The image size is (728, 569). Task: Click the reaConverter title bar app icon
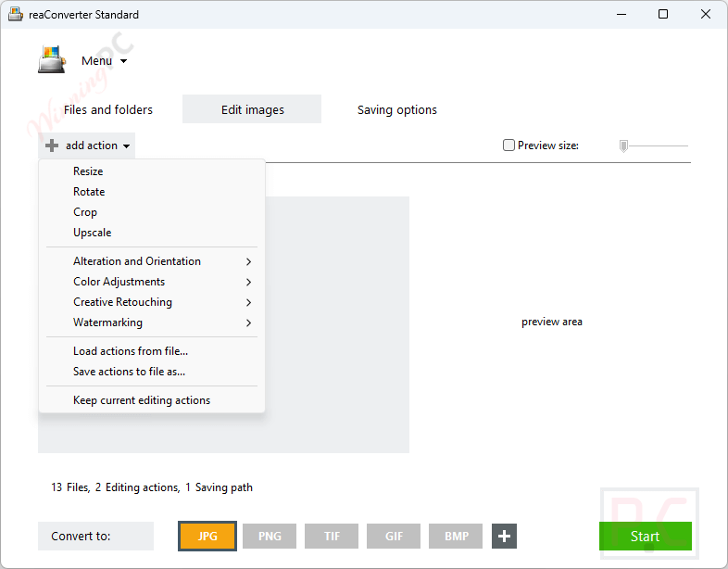click(x=16, y=15)
